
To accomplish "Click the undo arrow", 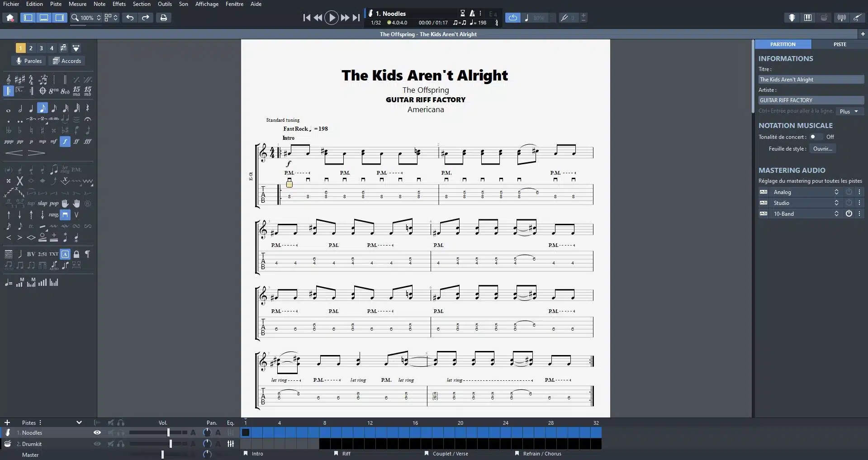I will point(130,18).
